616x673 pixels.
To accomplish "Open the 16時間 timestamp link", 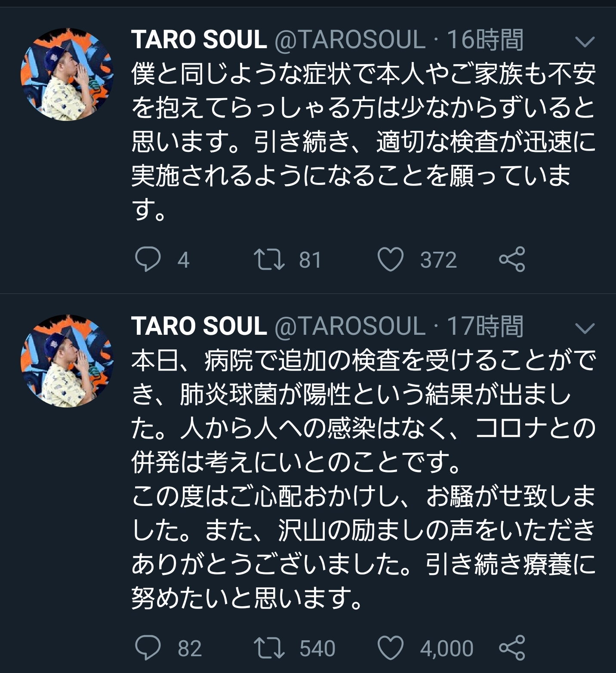I will 485,40.
